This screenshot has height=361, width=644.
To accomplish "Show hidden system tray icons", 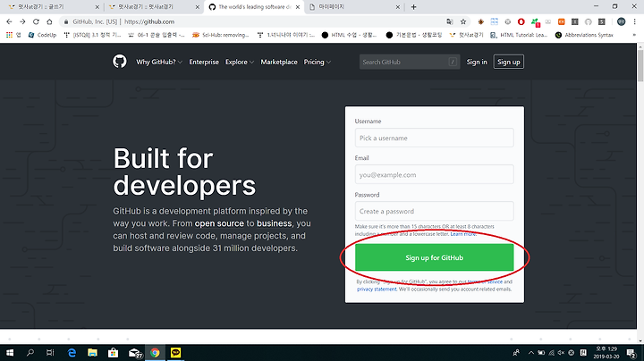I will coord(531,353).
